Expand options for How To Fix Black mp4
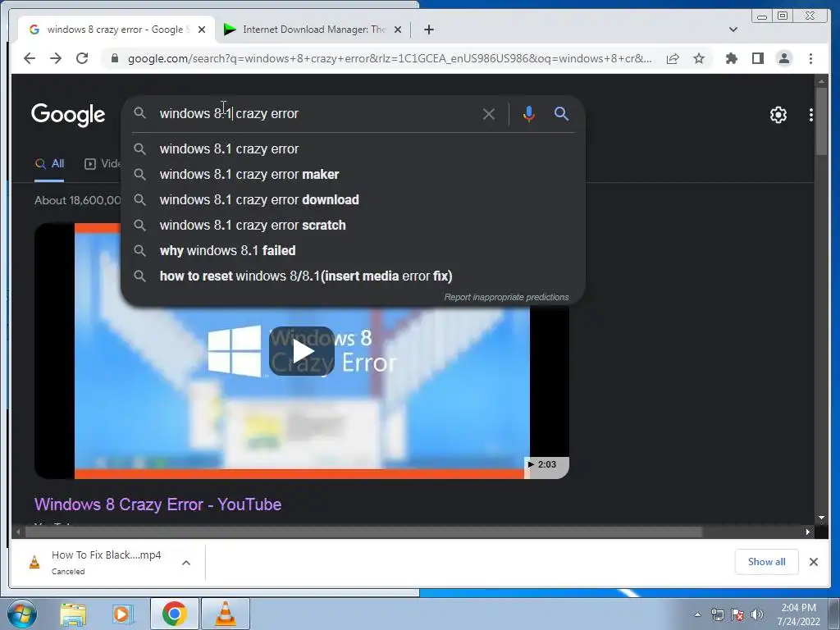This screenshot has width=840, height=630. point(186,563)
